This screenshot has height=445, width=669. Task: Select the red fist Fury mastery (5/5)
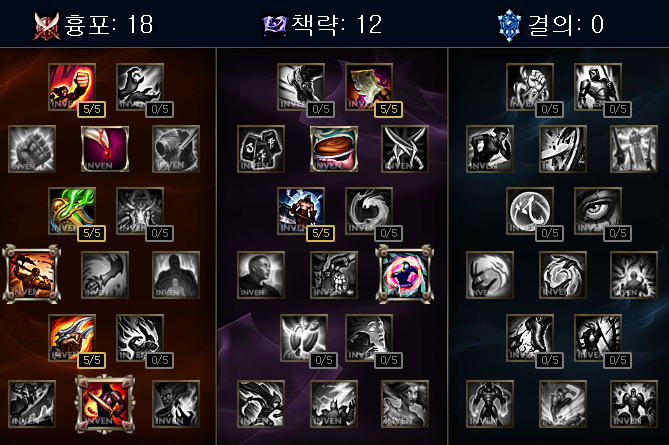pyautogui.click(x=72, y=87)
